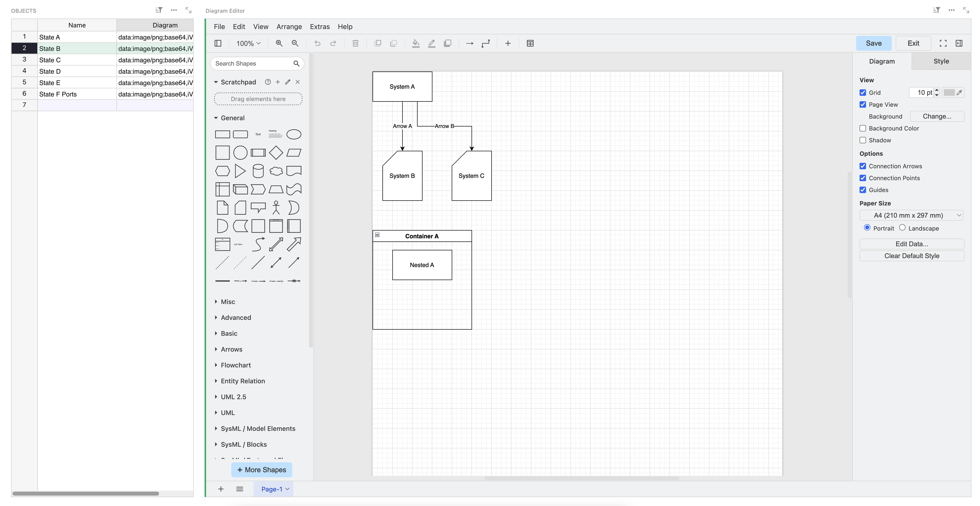
Task: Select the Landscape radio button
Action: 902,227
